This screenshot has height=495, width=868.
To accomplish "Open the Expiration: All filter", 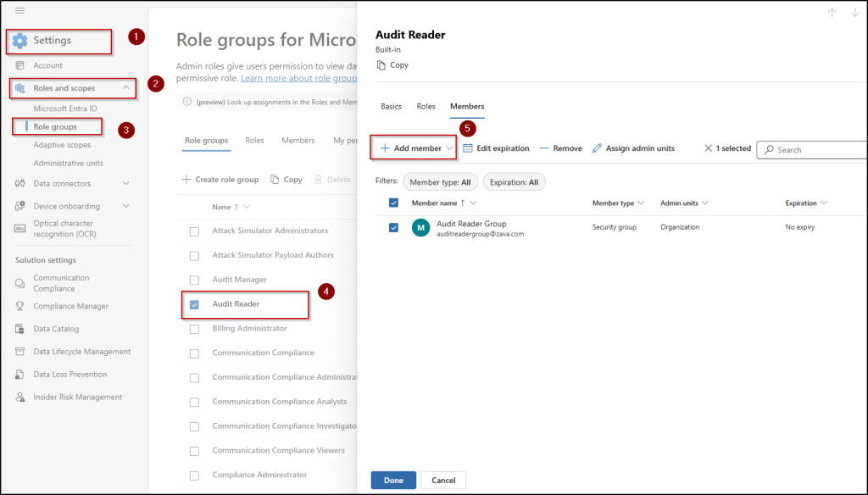I will [514, 182].
